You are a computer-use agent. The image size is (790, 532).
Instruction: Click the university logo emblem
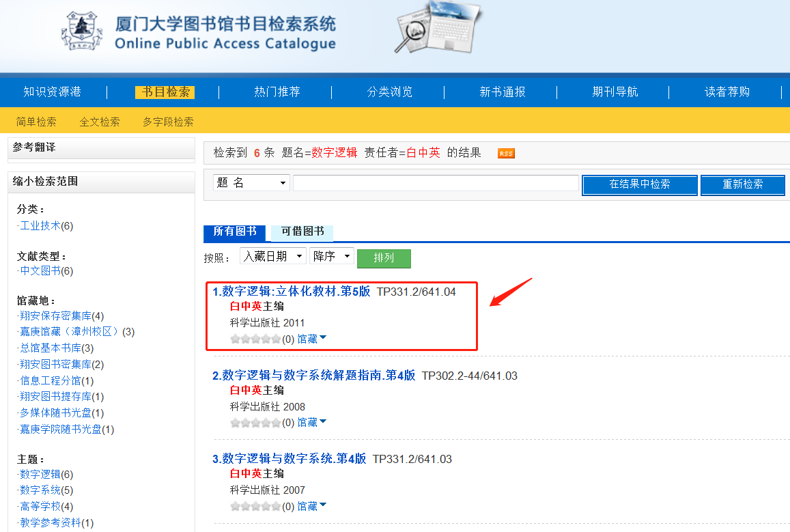point(83,32)
